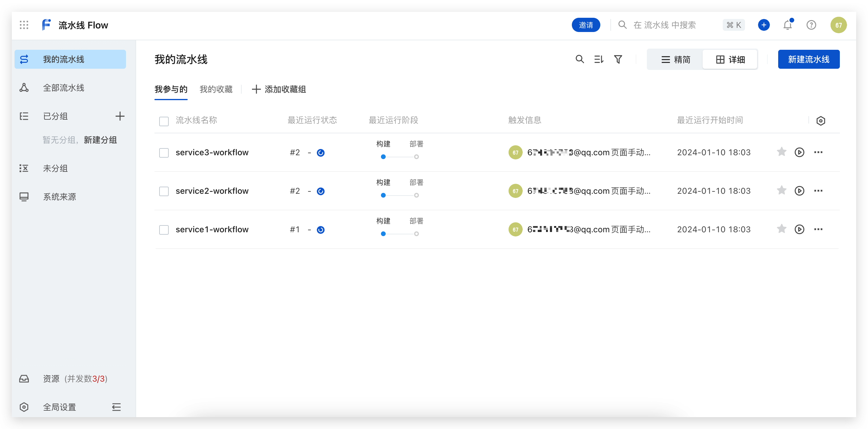Open the service2-workflow pipeline
The height and width of the screenshot is (429, 868).
pyautogui.click(x=212, y=191)
